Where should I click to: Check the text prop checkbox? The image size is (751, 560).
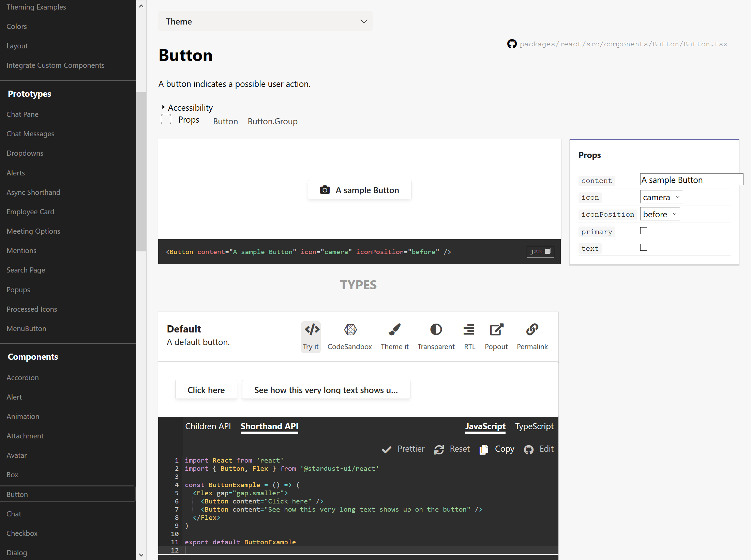(643, 248)
